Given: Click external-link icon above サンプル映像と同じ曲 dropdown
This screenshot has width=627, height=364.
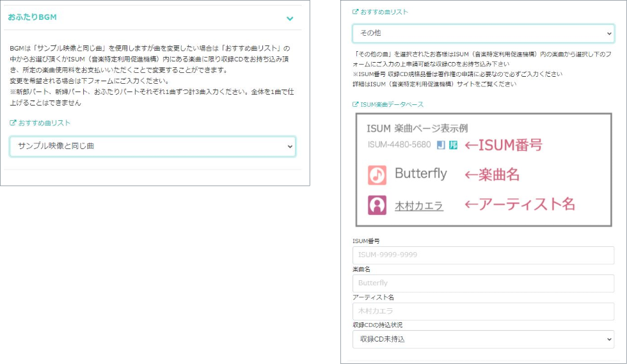Looking at the screenshot, I should pyautogui.click(x=13, y=123).
